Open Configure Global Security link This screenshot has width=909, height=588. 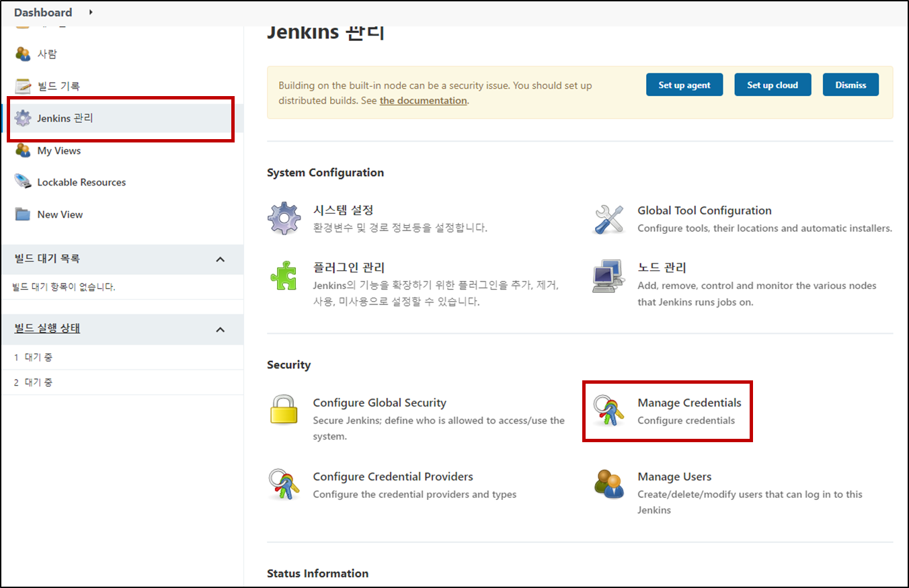click(x=380, y=403)
